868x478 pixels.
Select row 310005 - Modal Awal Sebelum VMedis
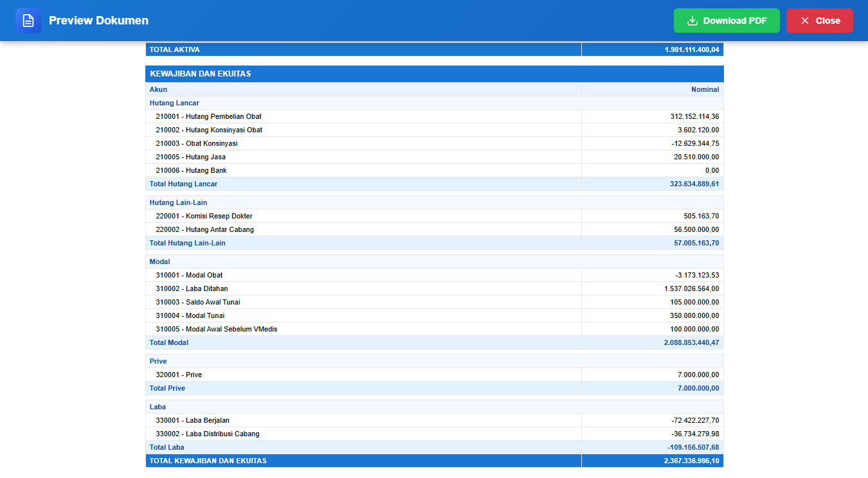[435, 329]
